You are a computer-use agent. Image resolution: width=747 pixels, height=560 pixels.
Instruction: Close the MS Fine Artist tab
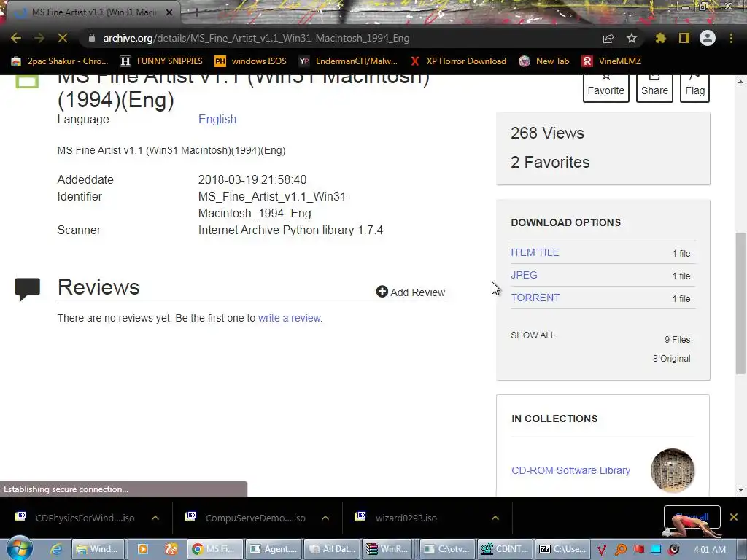click(x=169, y=12)
